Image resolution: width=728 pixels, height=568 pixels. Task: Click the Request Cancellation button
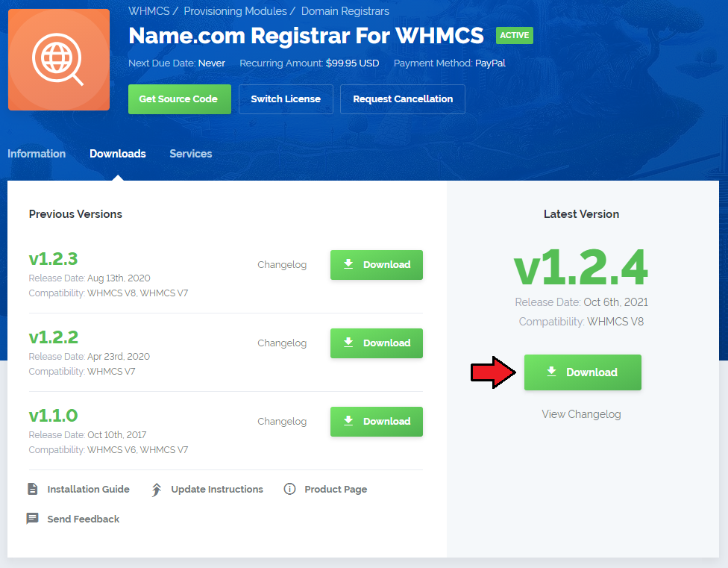pyautogui.click(x=403, y=99)
